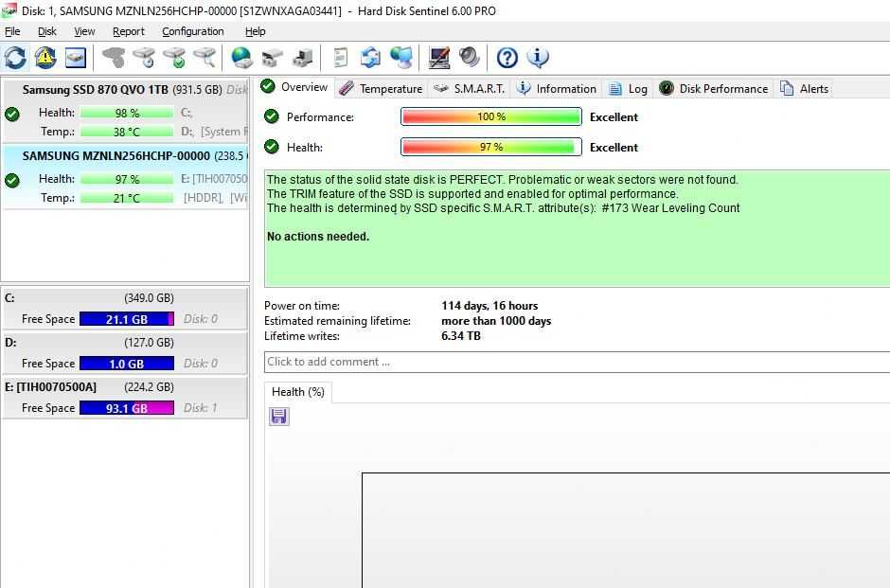Image resolution: width=890 pixels, height=588 pixels.
Task: Click the 21 °C temperature bar
Action: tap(127, 198)
